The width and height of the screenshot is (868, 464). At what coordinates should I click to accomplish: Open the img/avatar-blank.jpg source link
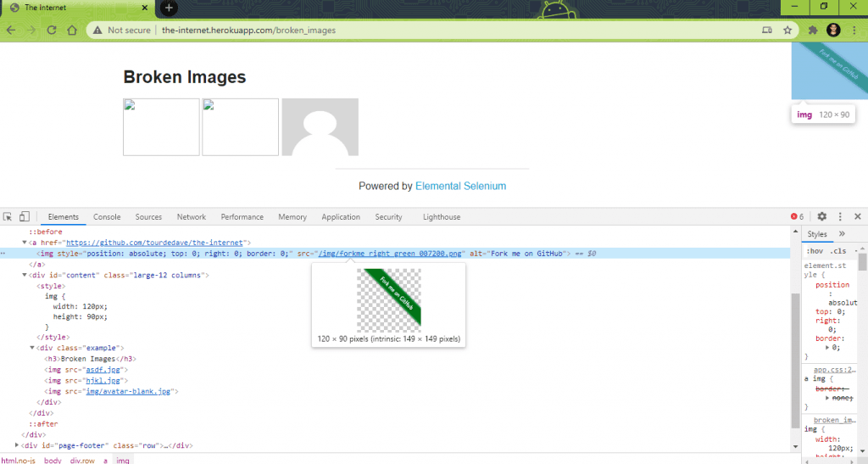pyautogui.click(x=129, y=391)
